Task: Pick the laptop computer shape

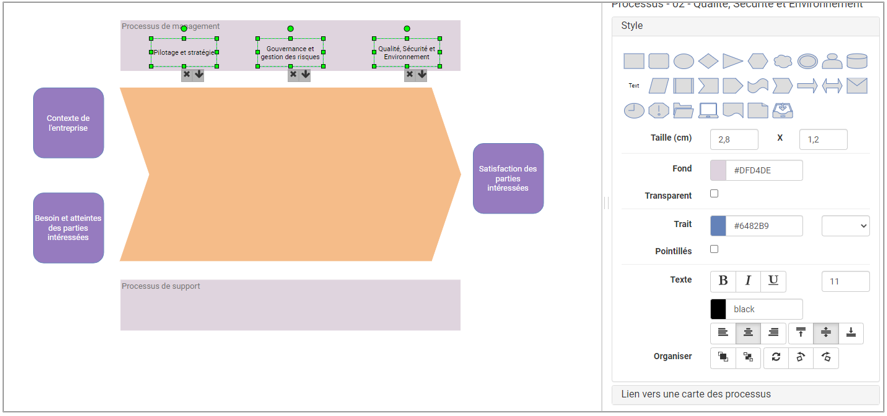Action: [x=708, y=111]
